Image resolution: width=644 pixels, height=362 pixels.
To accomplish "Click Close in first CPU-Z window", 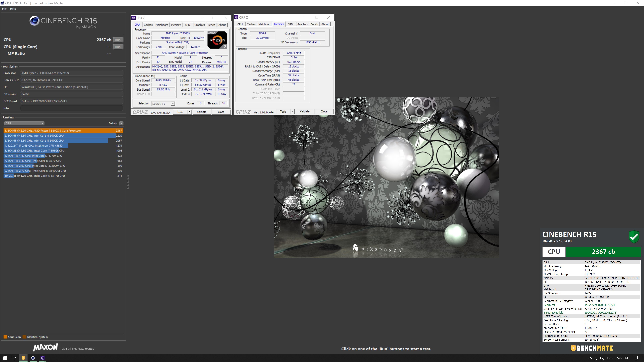I will tap(221, 112).
